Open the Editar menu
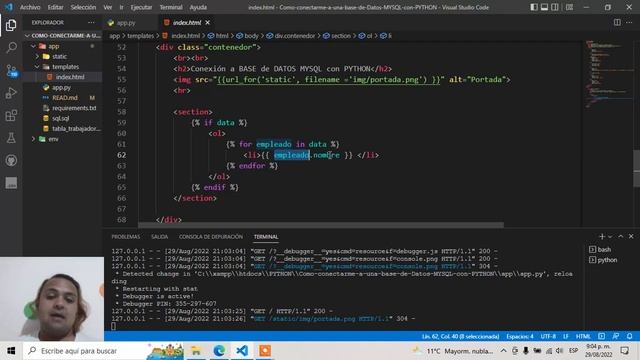640x360 pixels. click(55, 7)
